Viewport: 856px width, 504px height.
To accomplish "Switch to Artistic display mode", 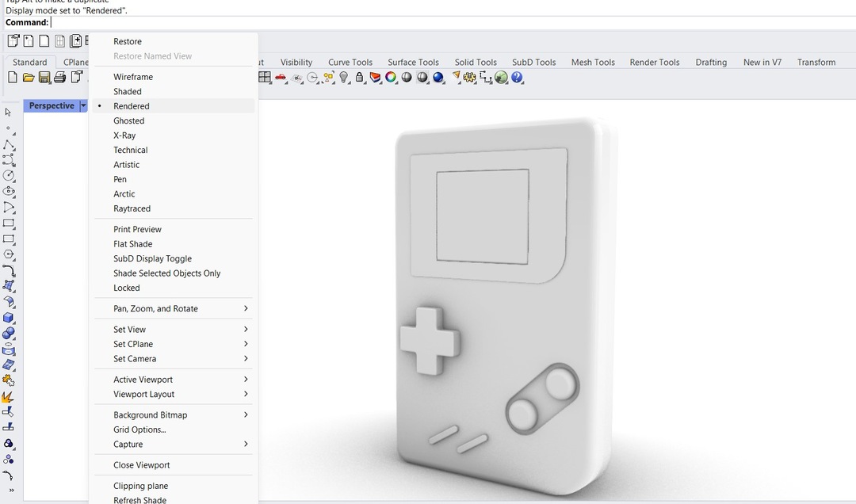I will [x=174, y=165].
